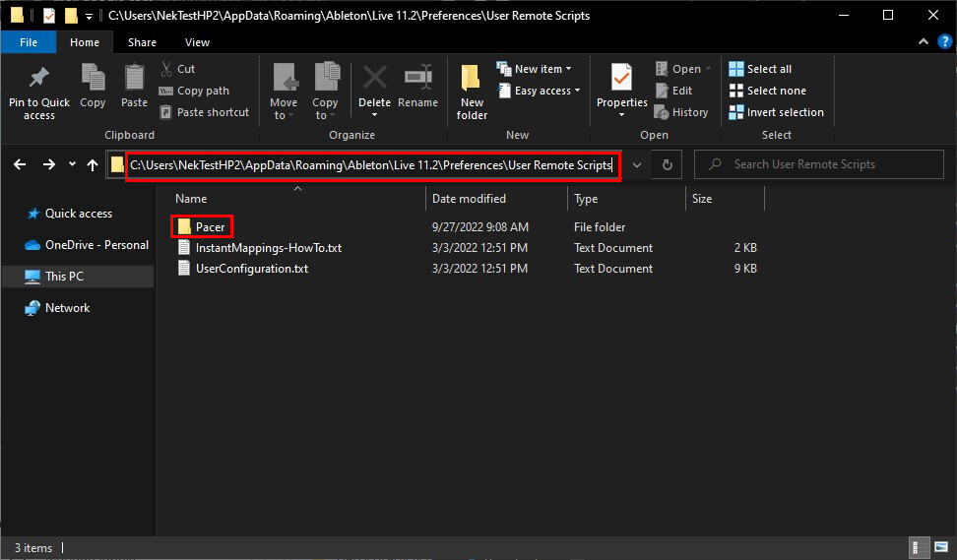Collapse the ribbon with the chevron

pyautogui.click(x=924, y=41)
